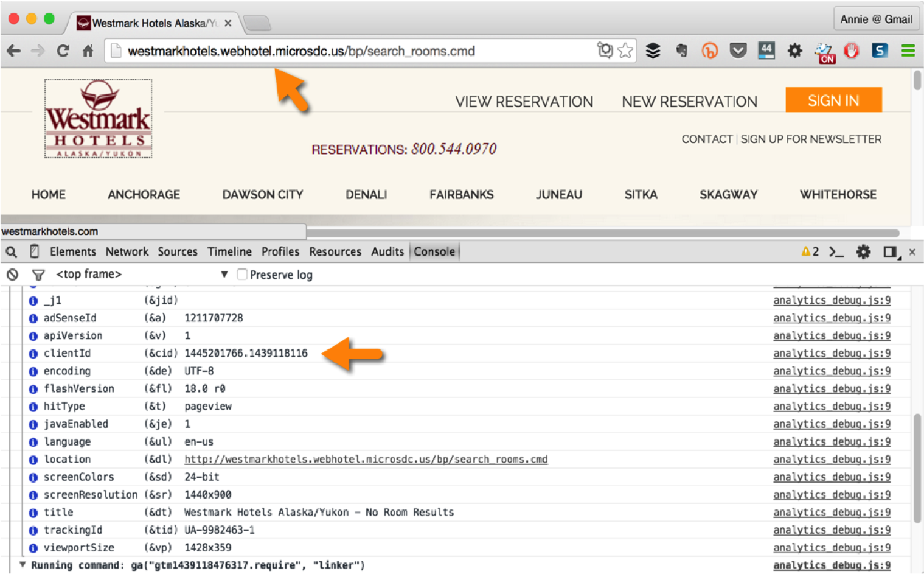Image resolution: width=924 pixels, height=574 pixels.
Task: Select the Profiles tab
Action: coord(280,251)
